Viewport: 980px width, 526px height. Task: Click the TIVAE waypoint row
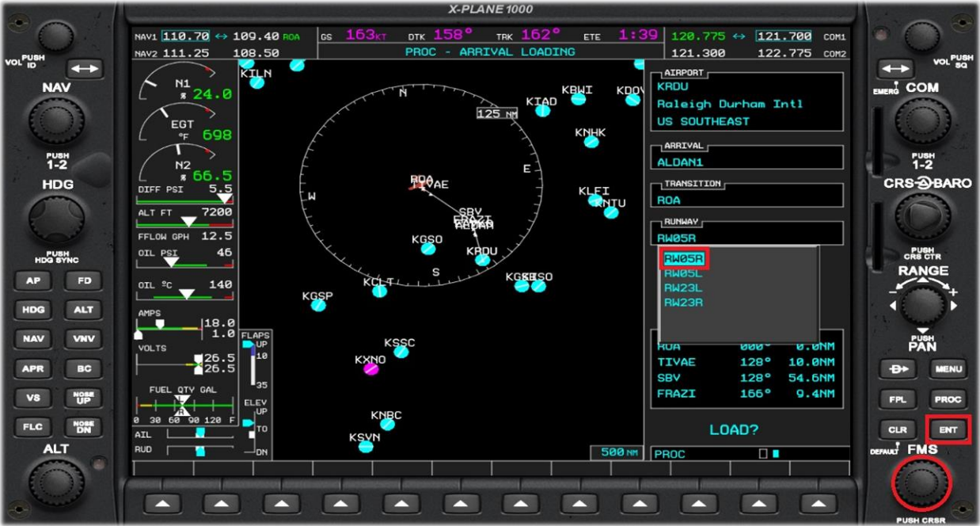click(746, 362)
